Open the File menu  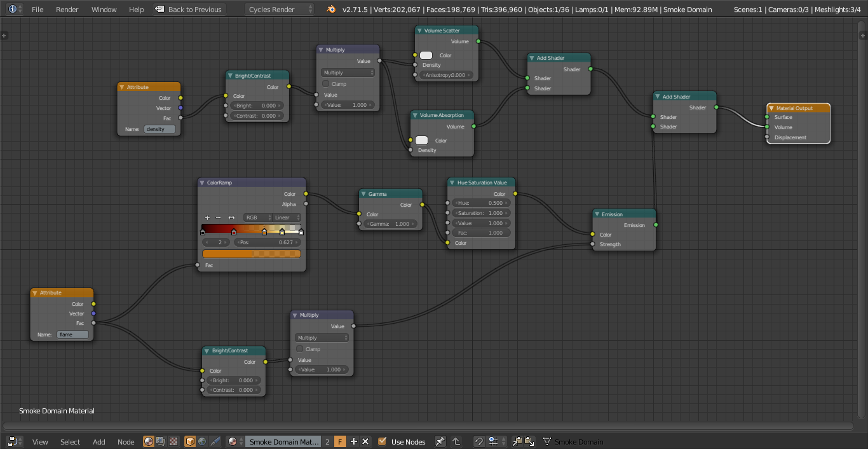[x=37, y=10]
